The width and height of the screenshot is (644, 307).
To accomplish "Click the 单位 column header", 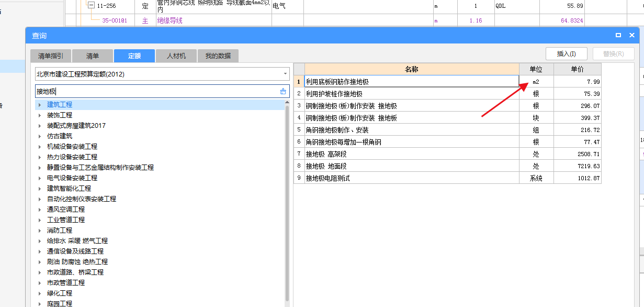I will (x=536, y=69).
